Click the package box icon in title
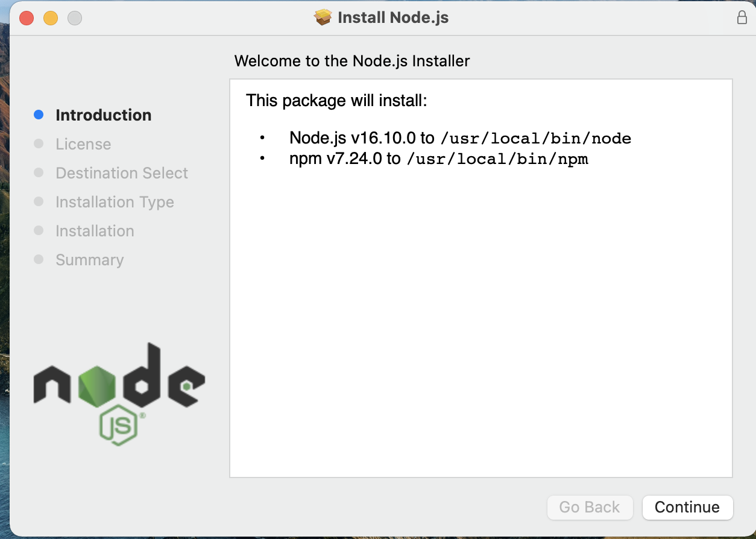The height and width of the screenshot is (539, 756). (323, 17)
